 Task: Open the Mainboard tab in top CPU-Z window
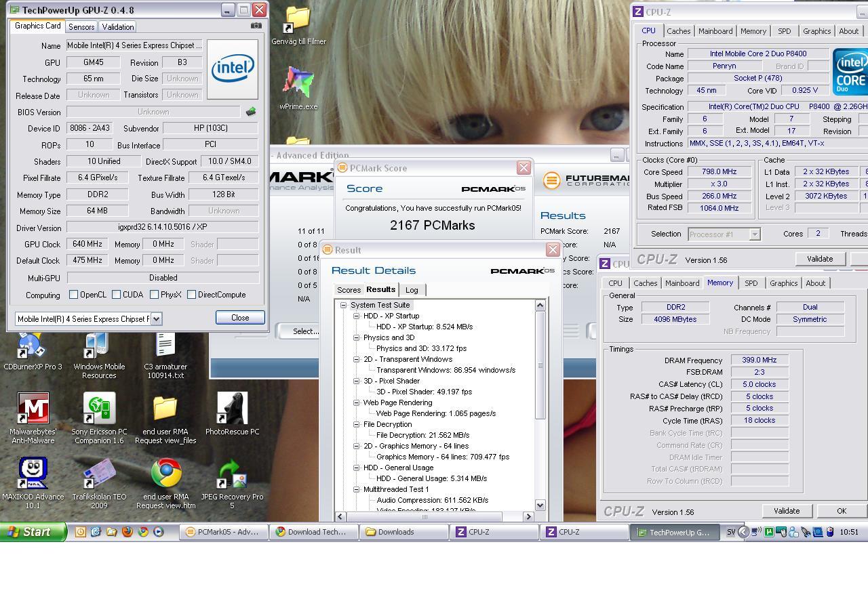coord(715,30)
